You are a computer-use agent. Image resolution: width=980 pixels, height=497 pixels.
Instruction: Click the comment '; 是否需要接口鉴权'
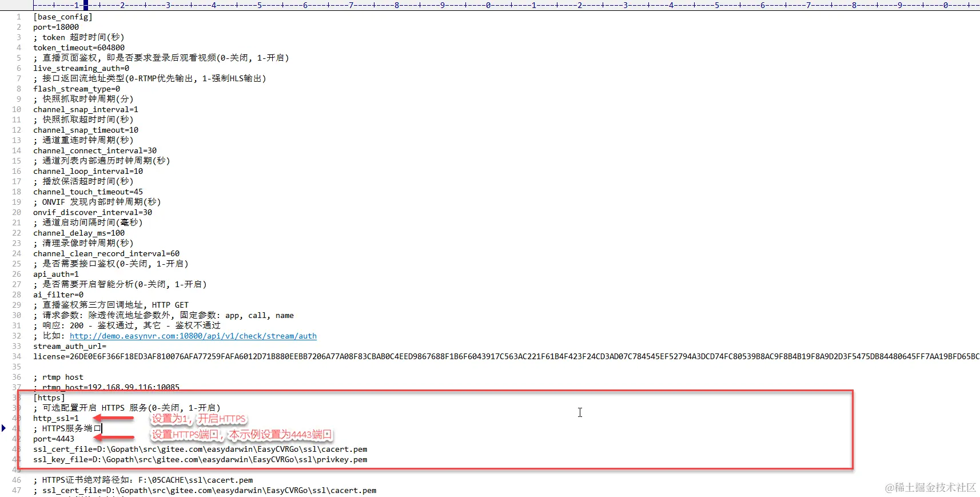pos(111,264)
